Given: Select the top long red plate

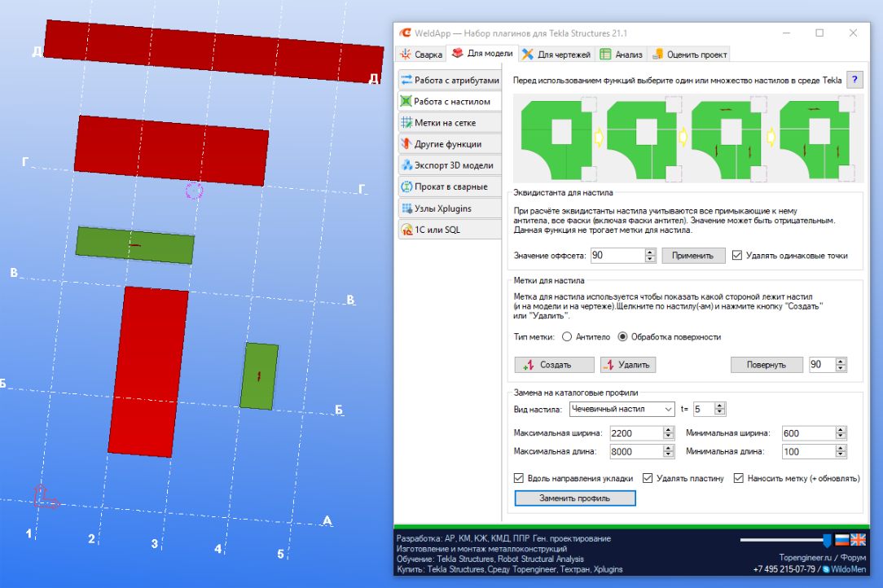Looking at the screenshot, I should coord(214,52).
